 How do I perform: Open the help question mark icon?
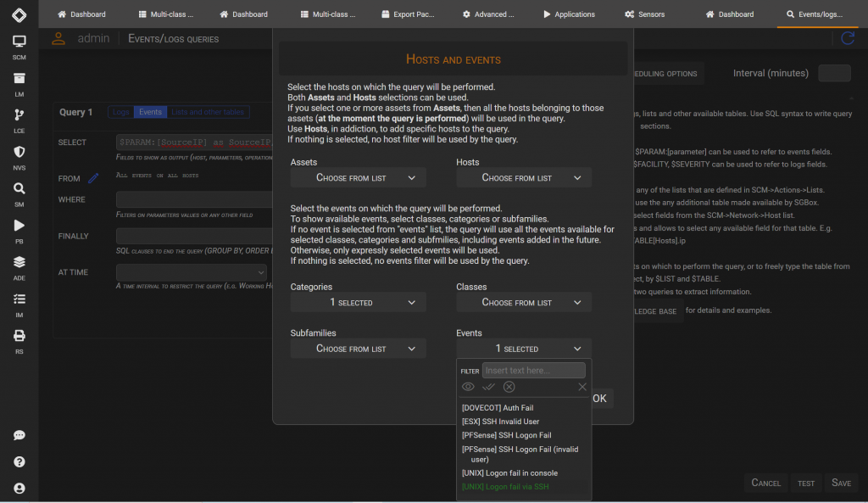point(19,462)
